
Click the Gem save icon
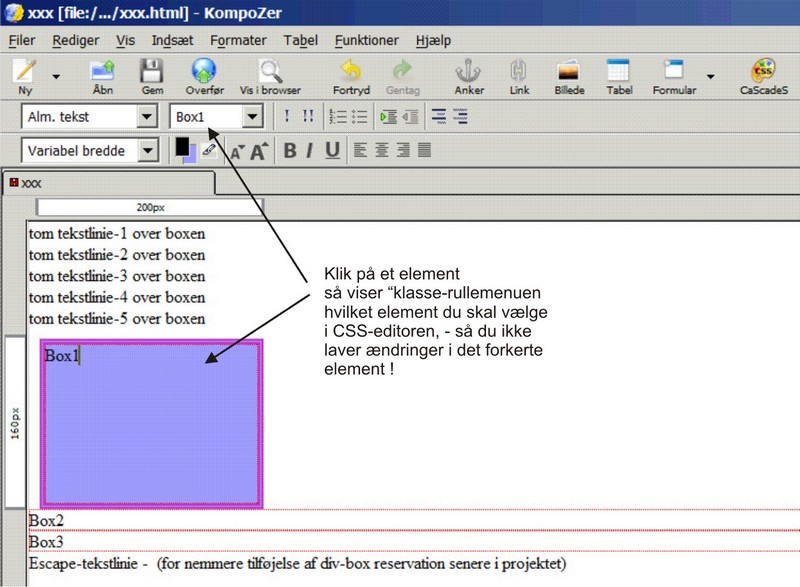(x=152, y=73)
